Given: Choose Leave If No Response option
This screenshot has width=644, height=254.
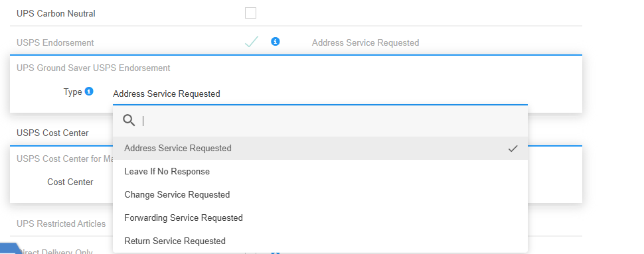Looking at the screenshot, I should (x=321, y=172).
